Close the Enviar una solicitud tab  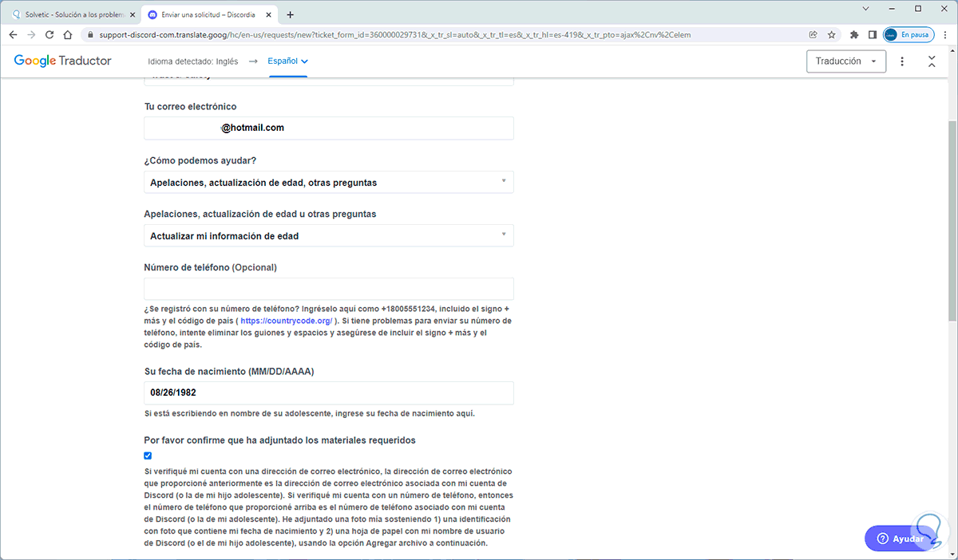coord(268,14)
